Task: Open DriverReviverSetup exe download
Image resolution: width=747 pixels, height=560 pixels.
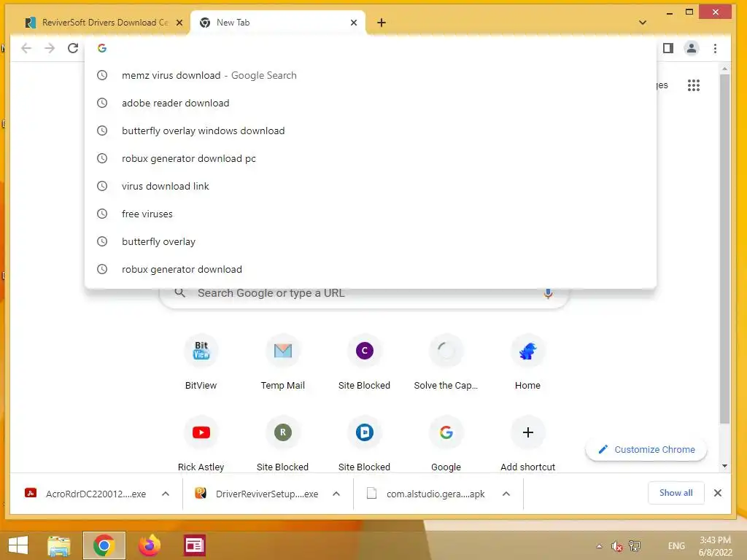Action: point(256,494)
